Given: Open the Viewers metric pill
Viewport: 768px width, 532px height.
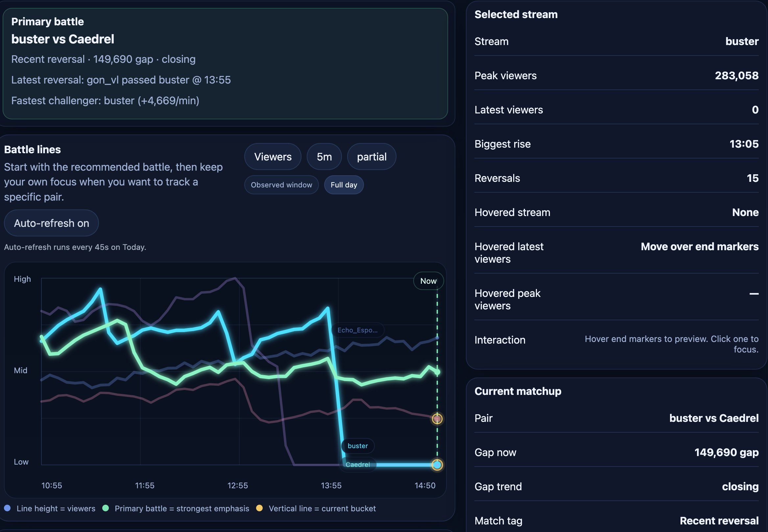Looking at the screenshot, I should click(273, 157).
